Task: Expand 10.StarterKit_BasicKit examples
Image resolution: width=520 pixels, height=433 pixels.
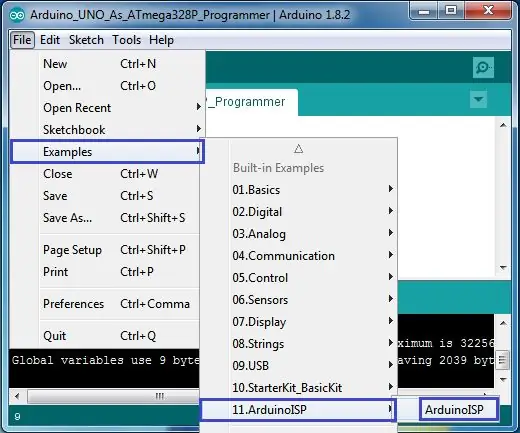Action: point(299,388)
